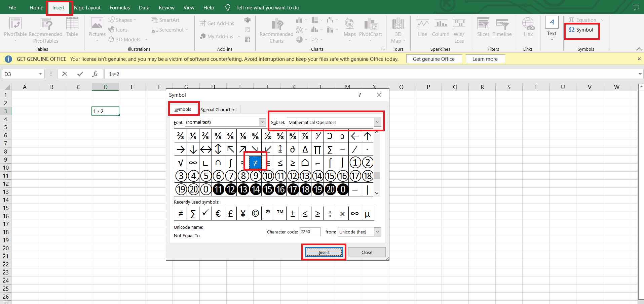Insert a Win/Loss sparkline
The height and width of the screenshot is (304, 644).
pyautogui.click(x=459, y=30)
